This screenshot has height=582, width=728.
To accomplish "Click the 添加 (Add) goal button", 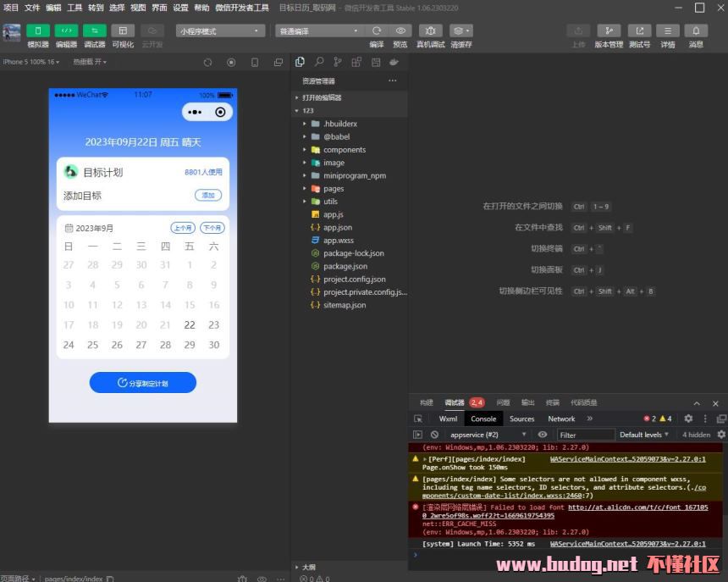I will 208,196.
